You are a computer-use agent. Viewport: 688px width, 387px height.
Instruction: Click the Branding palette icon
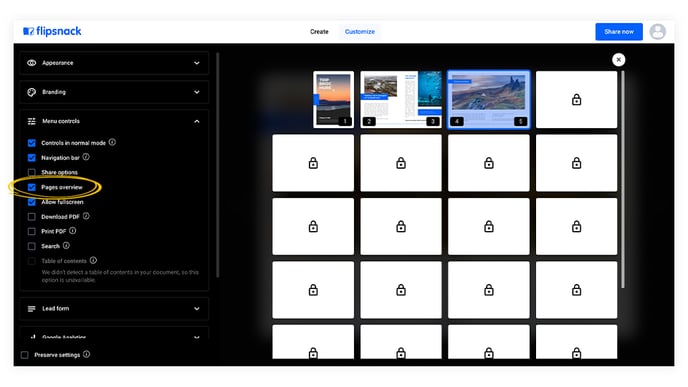pyautogui.click(x=32, y=92)
